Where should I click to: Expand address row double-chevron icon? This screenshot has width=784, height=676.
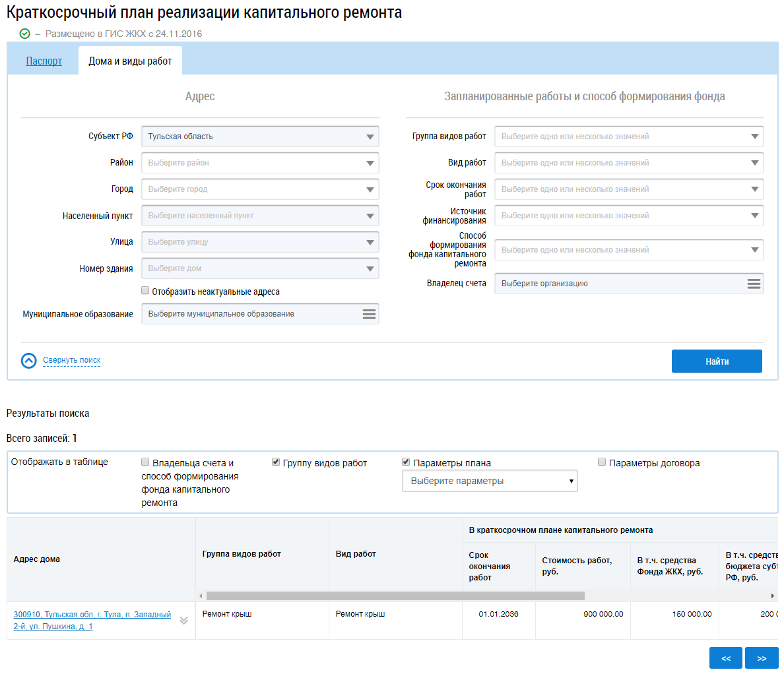coord(184,620)
